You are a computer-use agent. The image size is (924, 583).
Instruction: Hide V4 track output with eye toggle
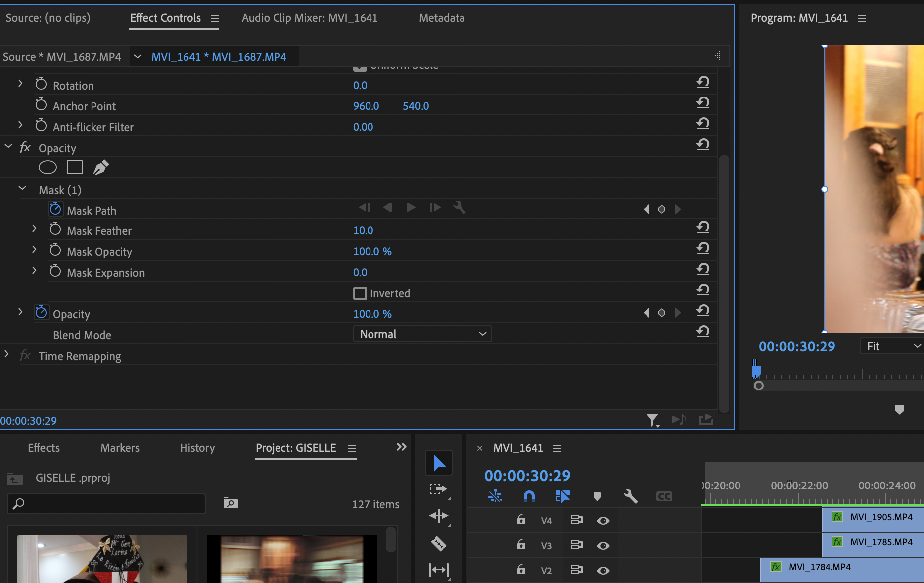603,520
